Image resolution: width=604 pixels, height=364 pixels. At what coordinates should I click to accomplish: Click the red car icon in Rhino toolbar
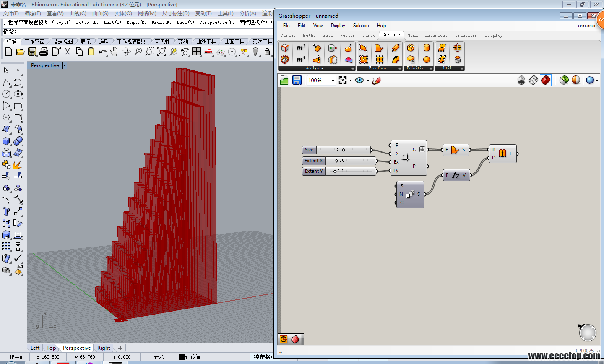(x=208, y=52)
